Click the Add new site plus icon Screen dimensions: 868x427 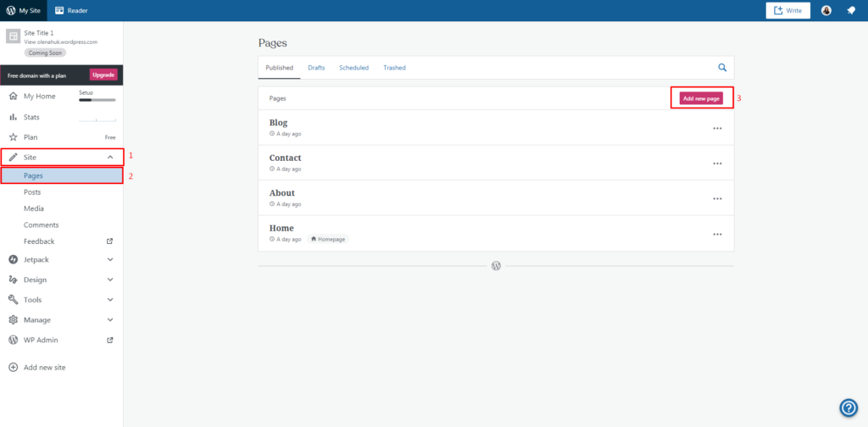pyautogui.click(x=14, y=367)
